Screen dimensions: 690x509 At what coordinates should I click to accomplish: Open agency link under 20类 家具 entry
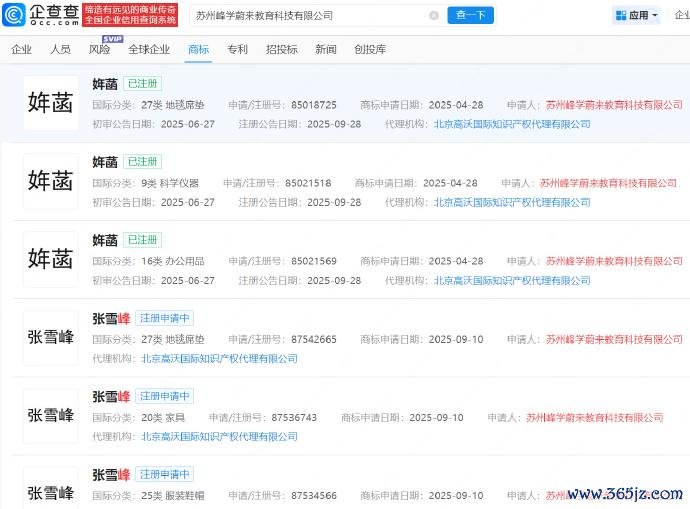(219, 437)
